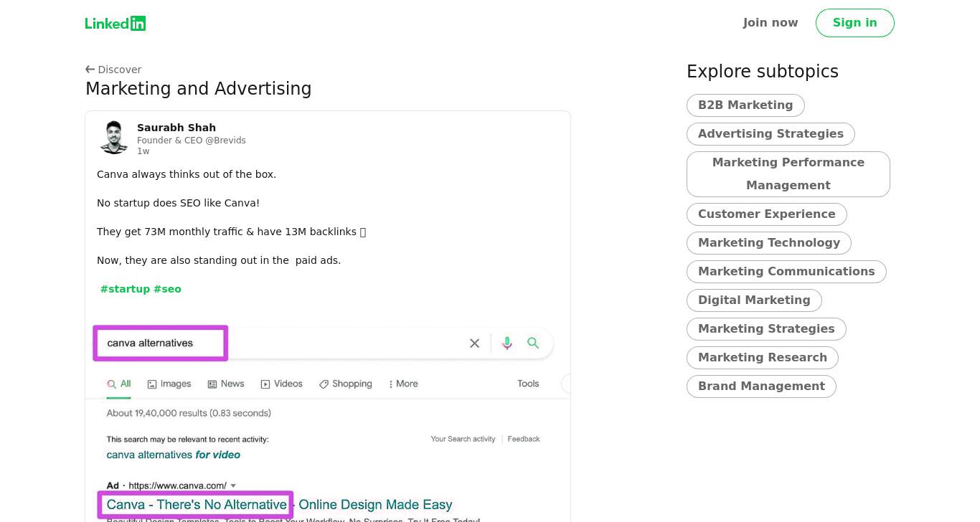Click the canva alternatives for video suggestion
Viewport: 980px width, 522px height.
tap(174, 455)
